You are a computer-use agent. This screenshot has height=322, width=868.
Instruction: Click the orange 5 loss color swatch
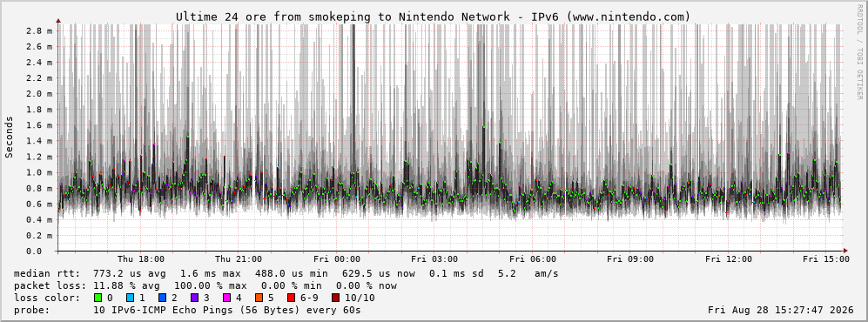pyautogui.click(x=259, y=298)
